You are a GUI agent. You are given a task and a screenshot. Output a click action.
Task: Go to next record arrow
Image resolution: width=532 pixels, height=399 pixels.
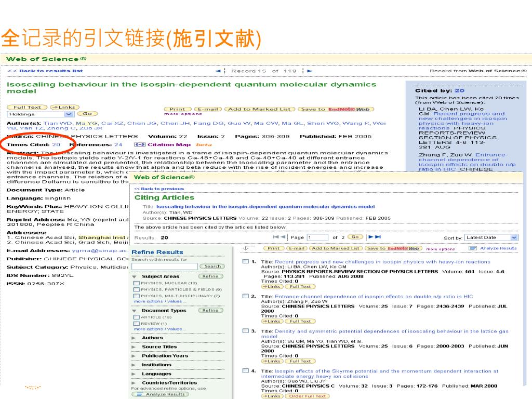point(310,71)
